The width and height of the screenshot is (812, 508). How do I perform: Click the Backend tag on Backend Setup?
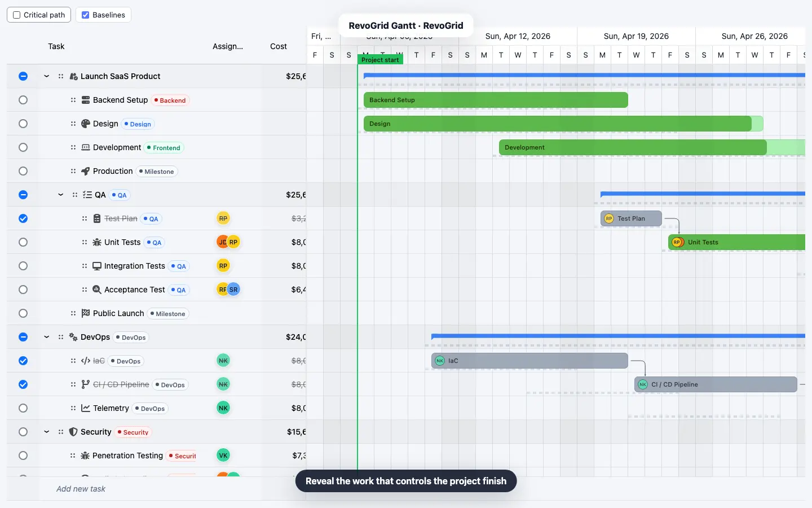click(170, 100)
